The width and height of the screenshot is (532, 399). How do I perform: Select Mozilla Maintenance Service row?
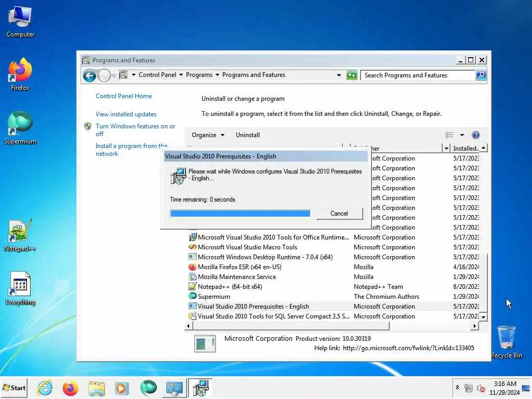point(334,277)
